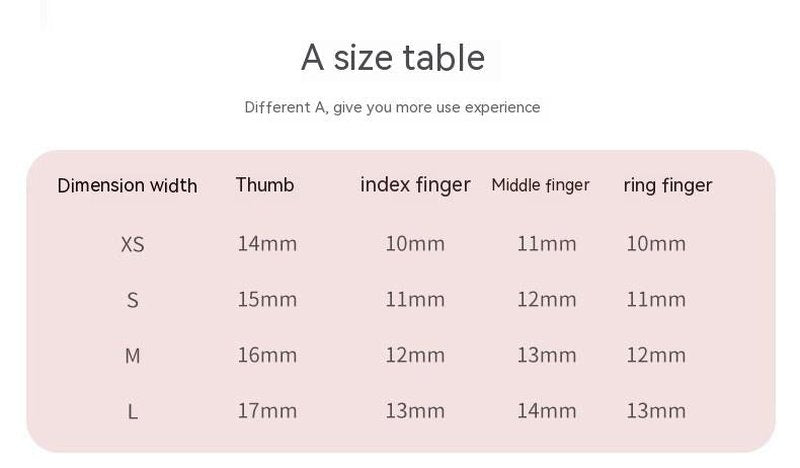
Task: Select the 15mm thumb value for S
Action: 267,300
